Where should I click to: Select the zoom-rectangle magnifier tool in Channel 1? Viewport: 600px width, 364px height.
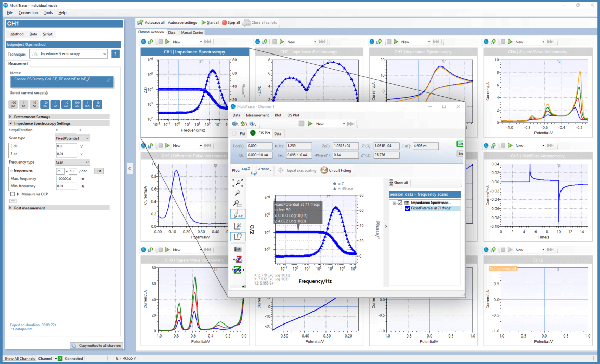pos(238,204)
